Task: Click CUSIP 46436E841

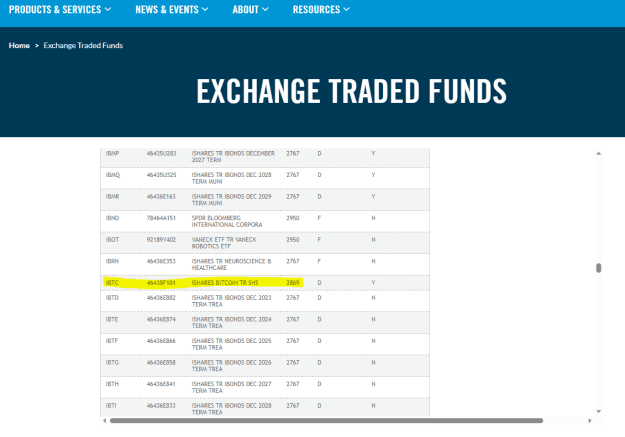Action: pos(161,384)
